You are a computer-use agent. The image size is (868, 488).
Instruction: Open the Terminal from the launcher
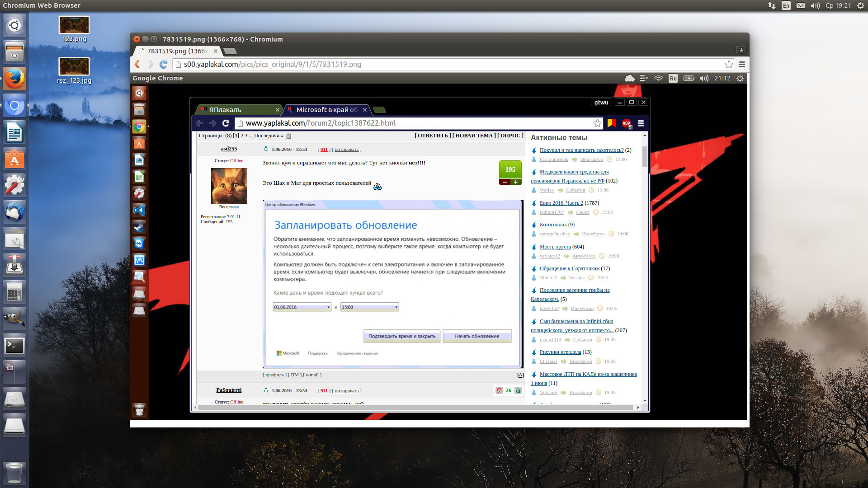coord(14,346)
